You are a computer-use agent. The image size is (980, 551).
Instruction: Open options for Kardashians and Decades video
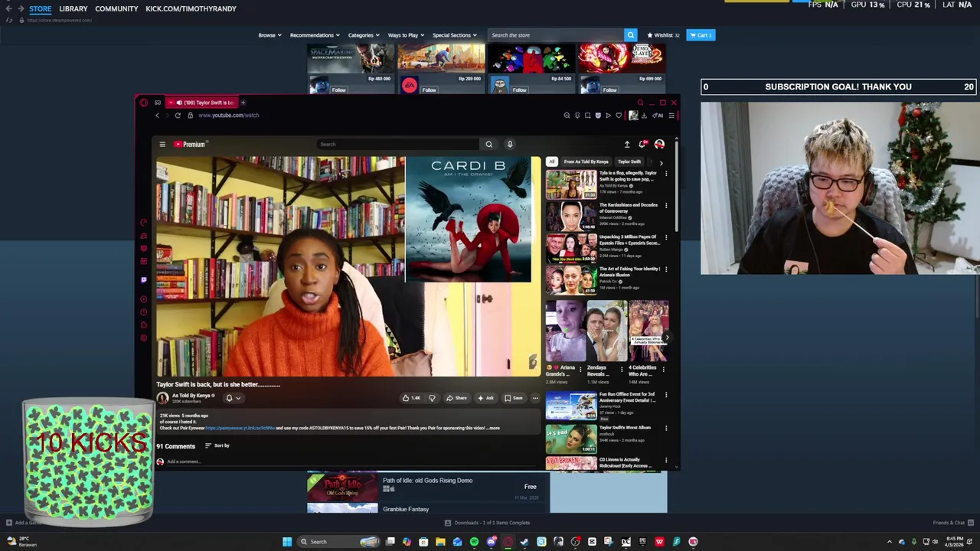click(665, 206)
